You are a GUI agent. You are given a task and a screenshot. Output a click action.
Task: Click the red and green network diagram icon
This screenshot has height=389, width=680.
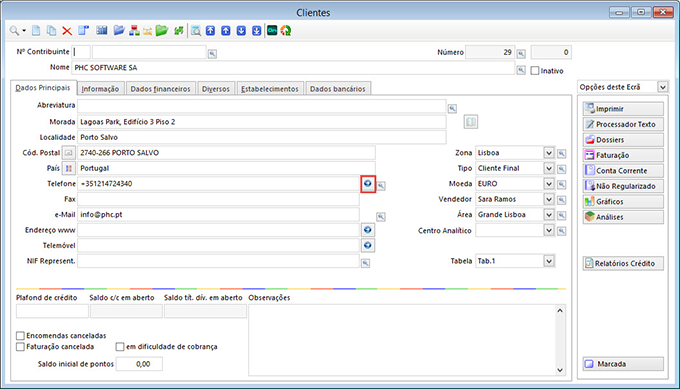point(134,31)
